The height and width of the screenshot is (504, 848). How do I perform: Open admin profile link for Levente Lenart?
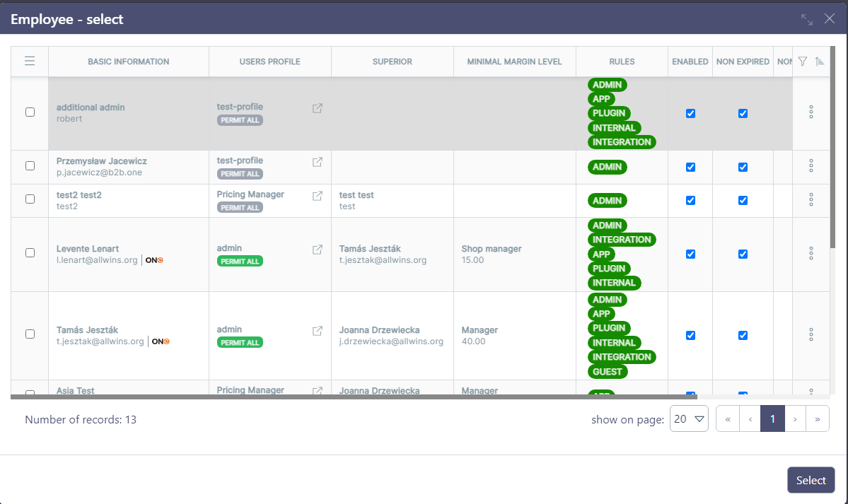[x=318, y=250]
